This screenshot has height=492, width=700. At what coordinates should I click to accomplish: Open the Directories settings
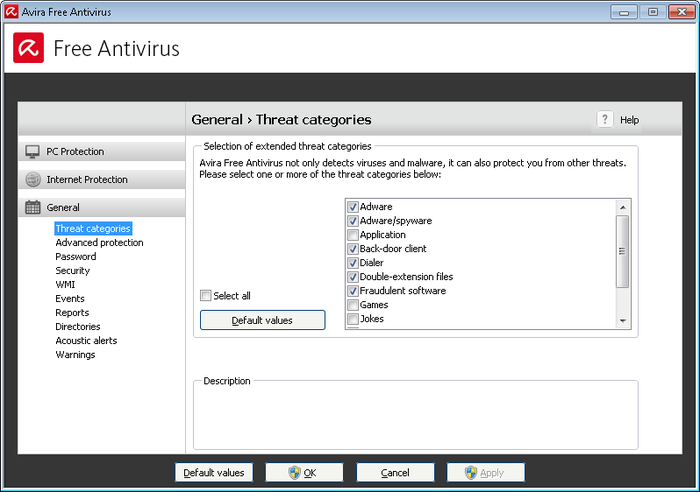pyautogui.click(x=78, y=326)
